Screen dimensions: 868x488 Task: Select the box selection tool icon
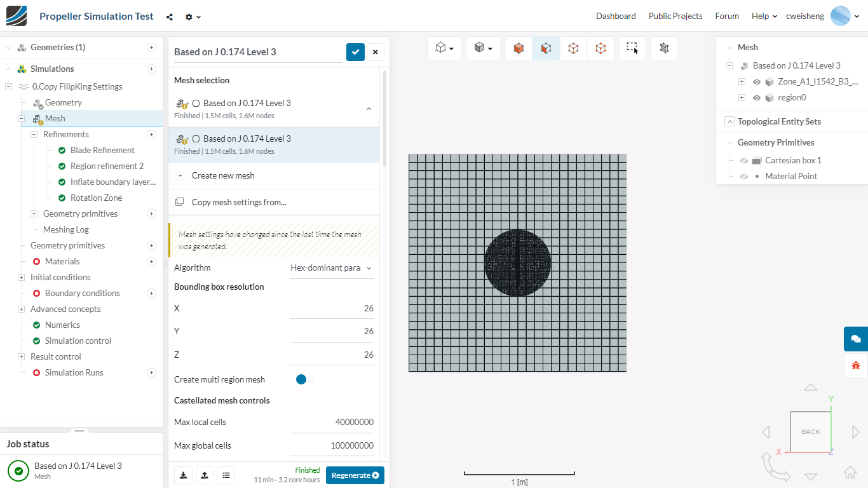(x=632, y=48)
